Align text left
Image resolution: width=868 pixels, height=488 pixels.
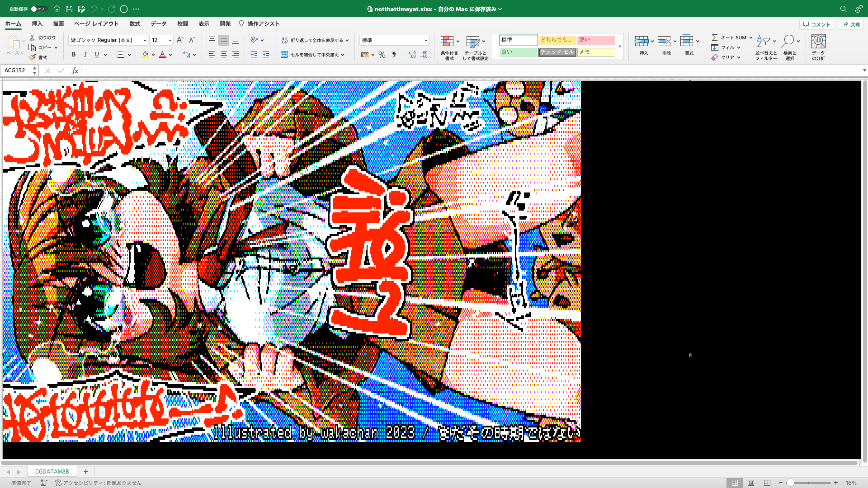click(212, 55)
